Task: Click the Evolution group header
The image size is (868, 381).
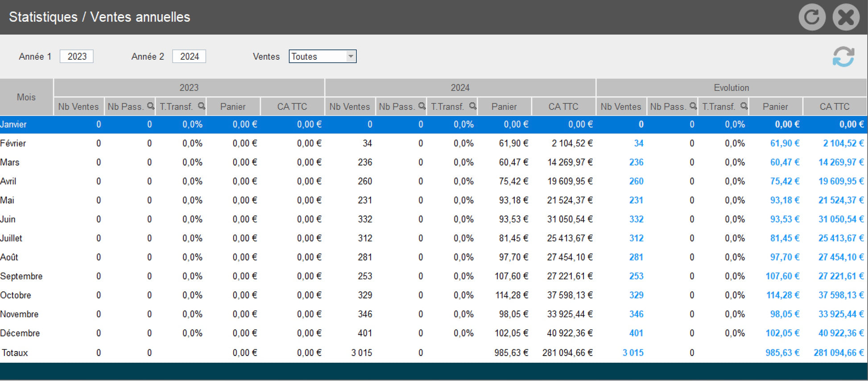Action: click(732, 87)
